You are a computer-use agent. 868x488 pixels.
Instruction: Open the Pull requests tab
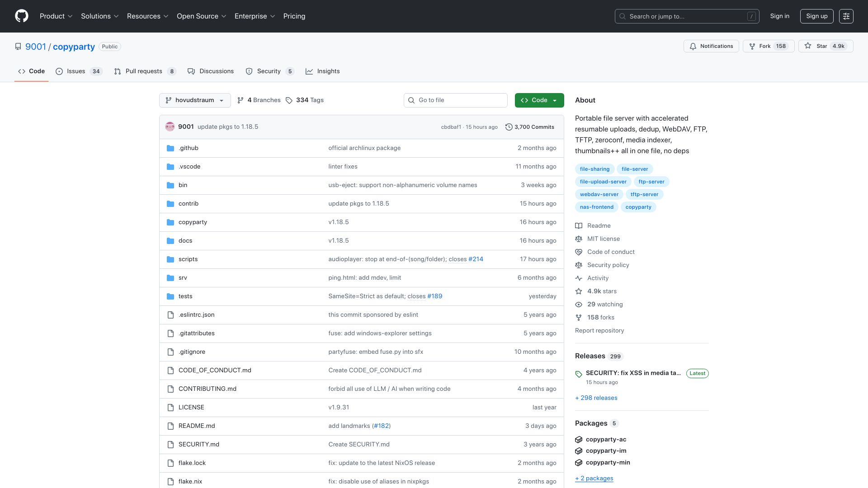145,71
